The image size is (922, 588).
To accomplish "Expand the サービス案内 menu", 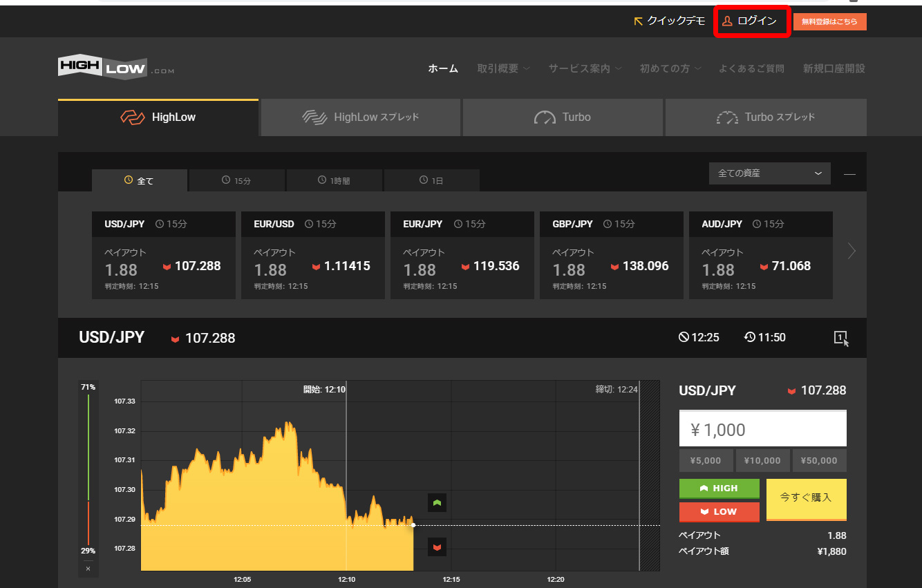I will [585, 68].
